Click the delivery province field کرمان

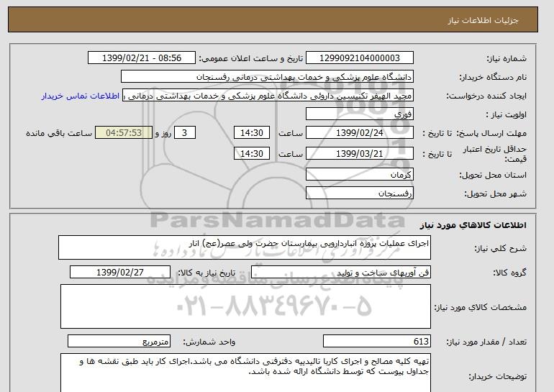pyautogui.click(x=359, y=175)
